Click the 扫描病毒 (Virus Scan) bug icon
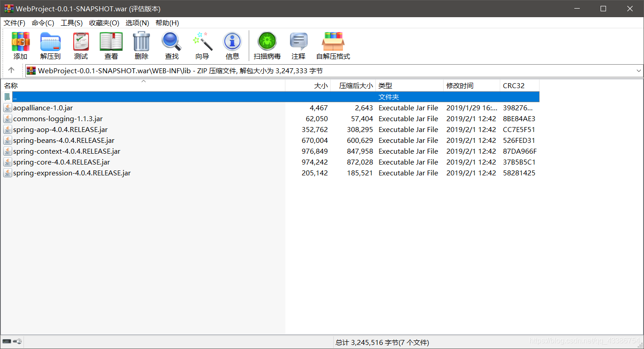Image resolution: width=644 pixels, height=349 pixels. (267, 42)
